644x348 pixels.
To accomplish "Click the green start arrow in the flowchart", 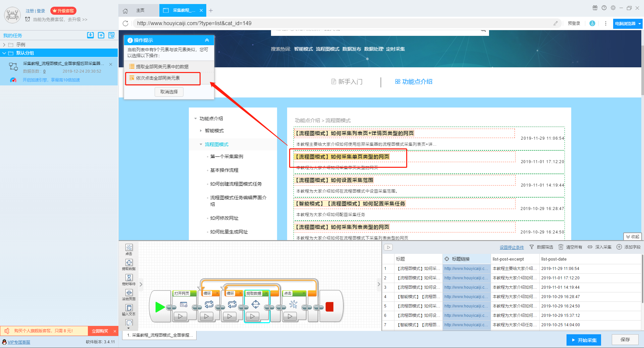I will [160, 307].
